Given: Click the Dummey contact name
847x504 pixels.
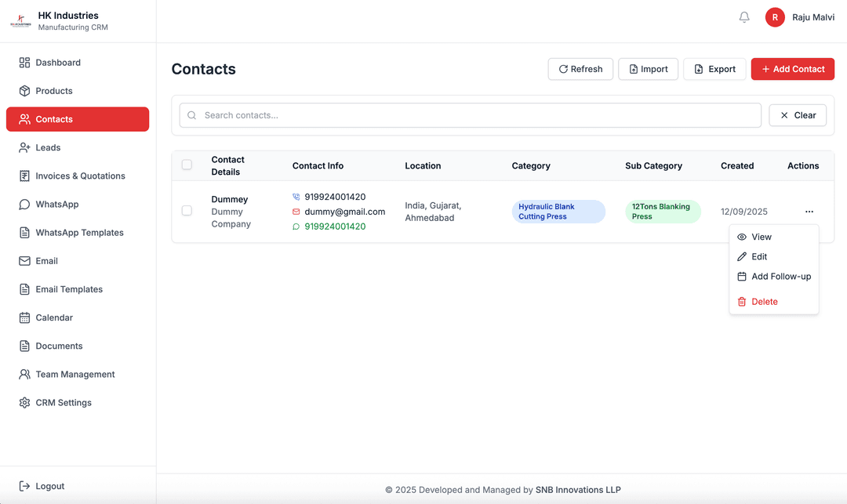Looking at the screenshot, I should [230, 199].
